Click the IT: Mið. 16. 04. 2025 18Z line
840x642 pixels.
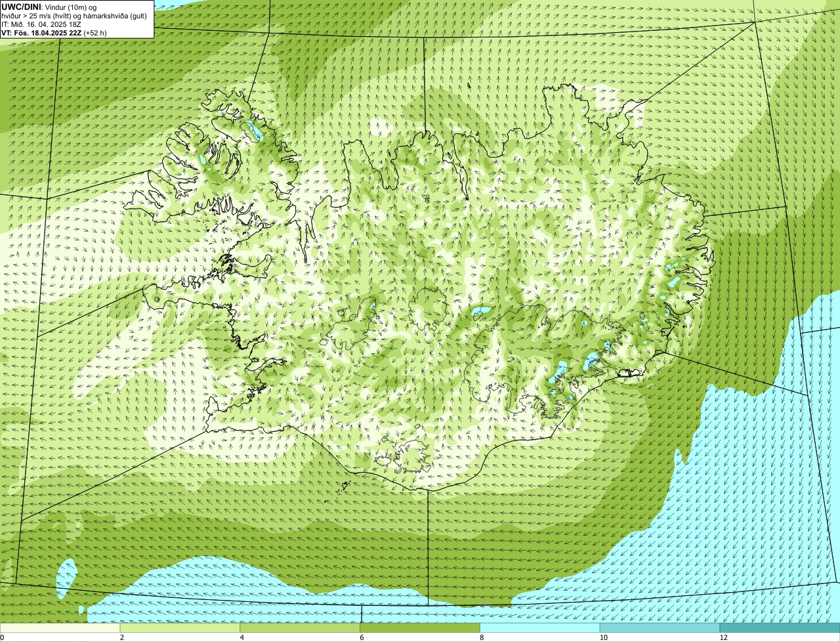point(41,24)
